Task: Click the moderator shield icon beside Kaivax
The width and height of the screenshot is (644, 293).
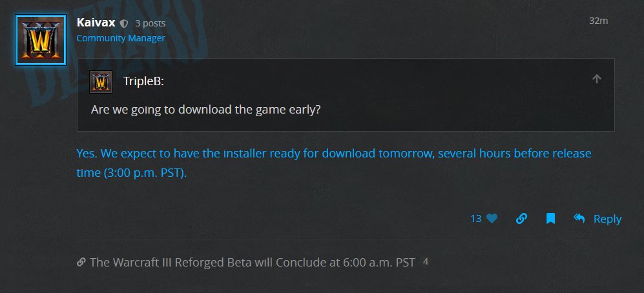Action: [x=124, y=23]
